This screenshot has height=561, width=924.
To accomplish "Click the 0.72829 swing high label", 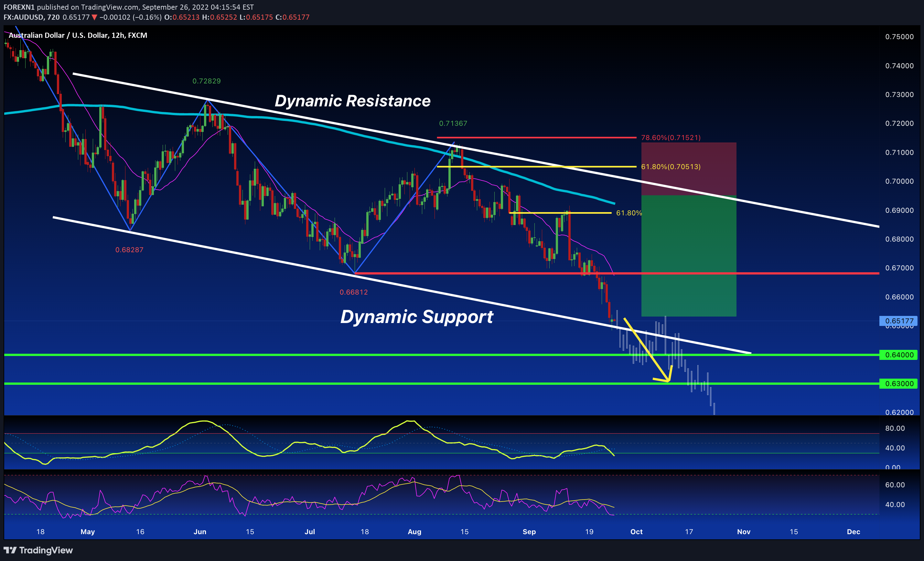I will point(207,81).
